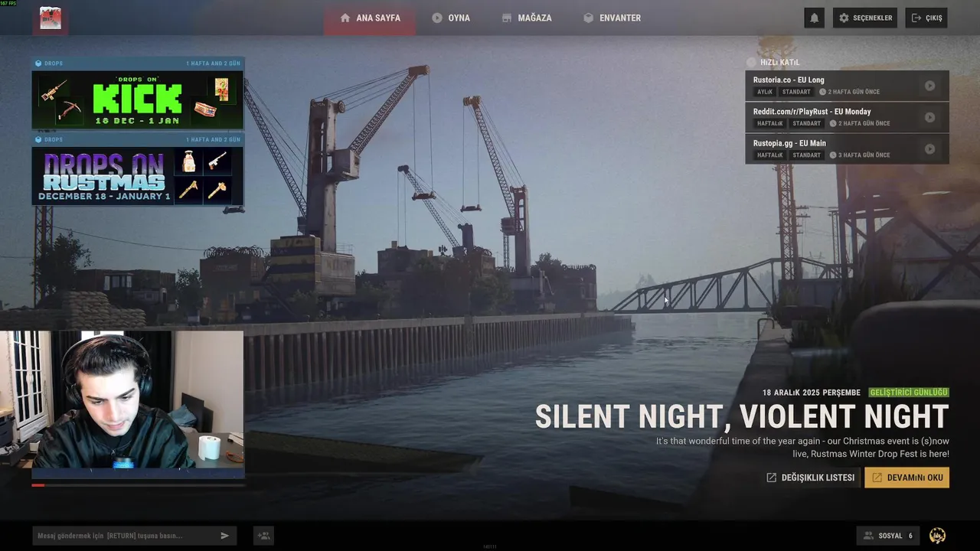The image size is (980, 551).
Task: Open the player avatar profile icon
Action: [50, 18]
